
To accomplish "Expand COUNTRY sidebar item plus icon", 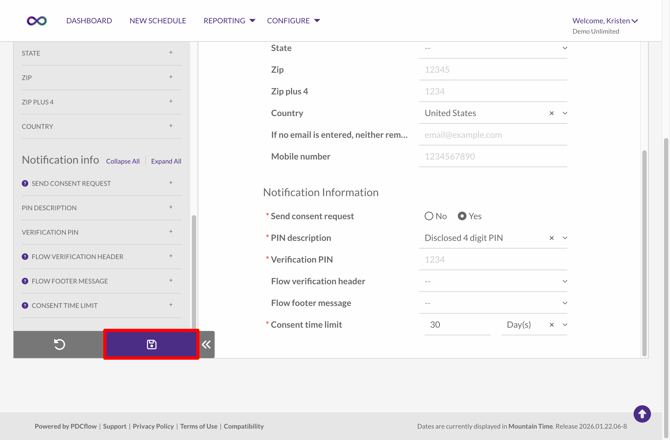I will 170,126.
